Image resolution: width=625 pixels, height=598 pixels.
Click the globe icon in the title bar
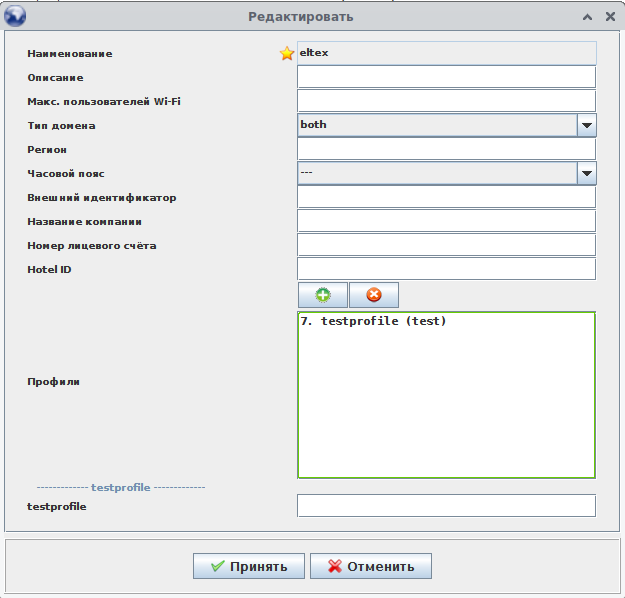click(15, 16)
